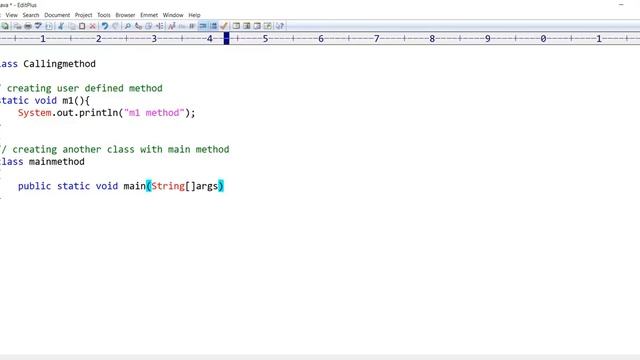
Task: Click ruler column mark 5
Action: pyautogui.click(x=265, y=39)
